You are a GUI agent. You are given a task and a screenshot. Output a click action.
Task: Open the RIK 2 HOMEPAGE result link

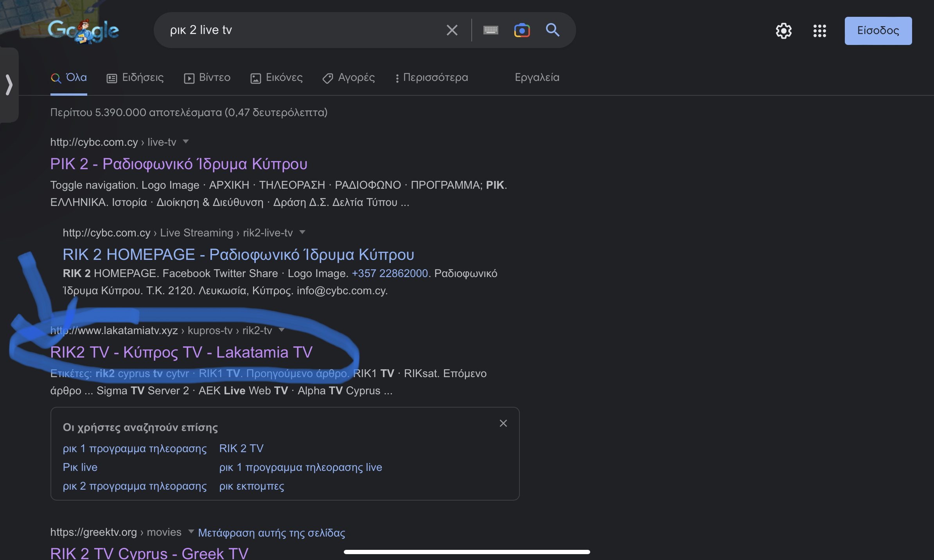click(x=238, y=254)
